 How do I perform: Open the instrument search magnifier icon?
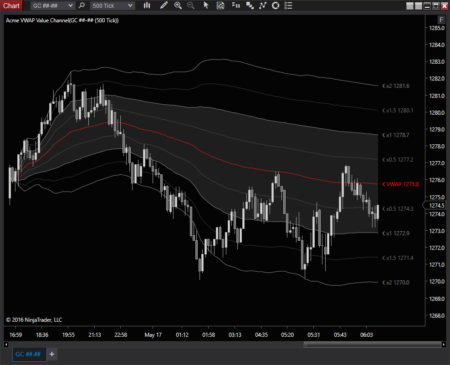pos(82,5)
